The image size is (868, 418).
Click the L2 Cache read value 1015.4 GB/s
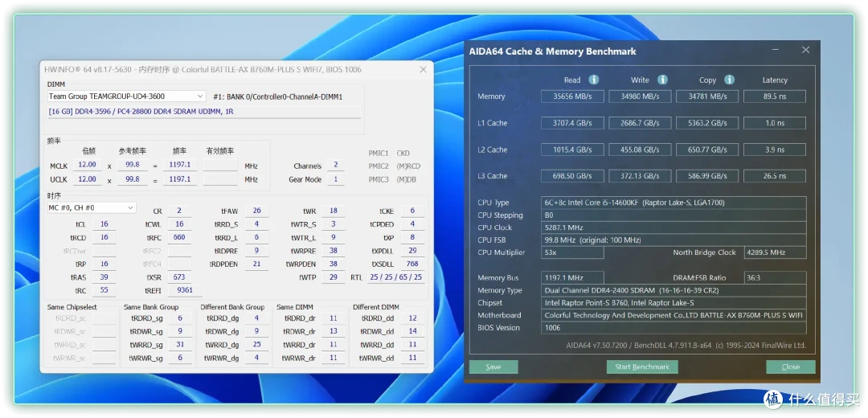point(572,150)
